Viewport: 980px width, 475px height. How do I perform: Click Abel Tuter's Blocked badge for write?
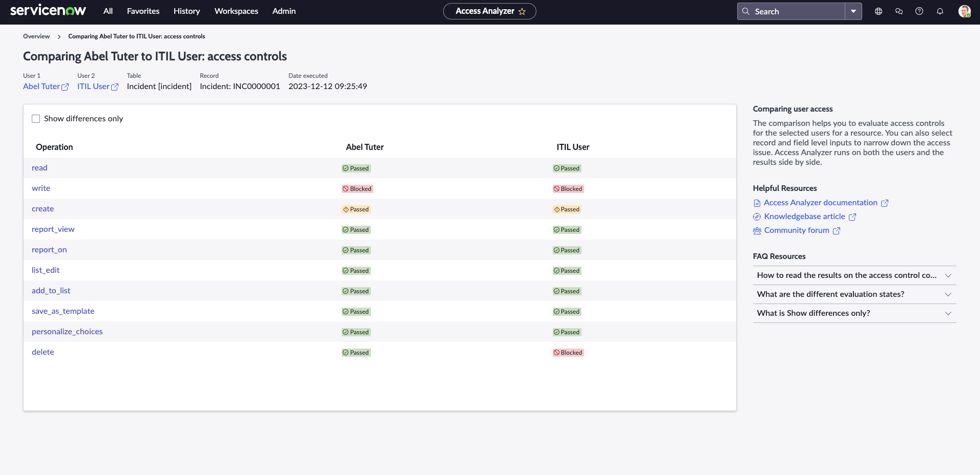(358, 189)
